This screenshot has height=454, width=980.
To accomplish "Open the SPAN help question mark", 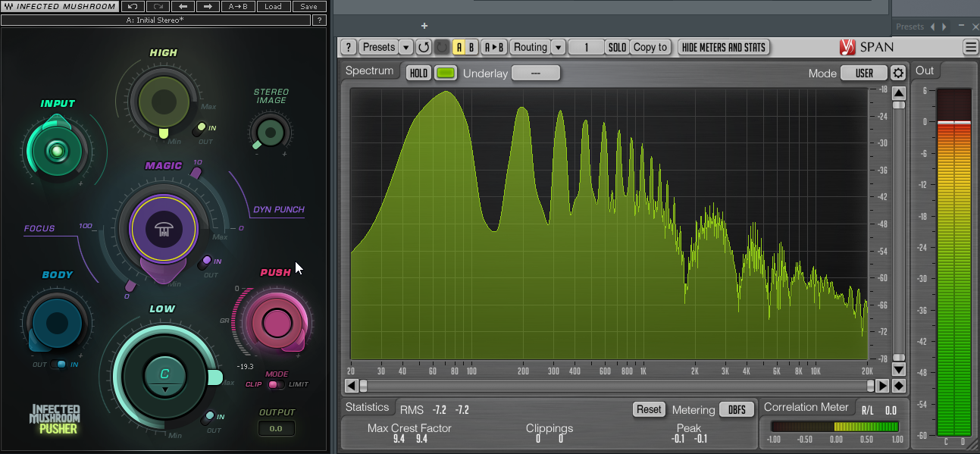I will (x=348, y=47).
